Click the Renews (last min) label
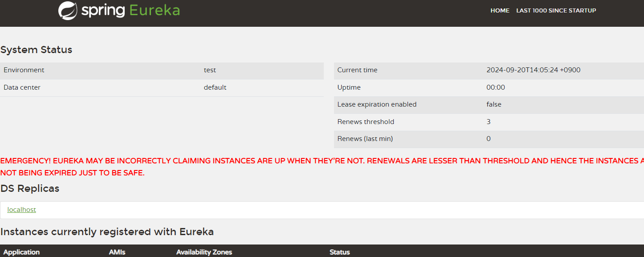Screen dimensions: 644x257 (x=365, y=139)
